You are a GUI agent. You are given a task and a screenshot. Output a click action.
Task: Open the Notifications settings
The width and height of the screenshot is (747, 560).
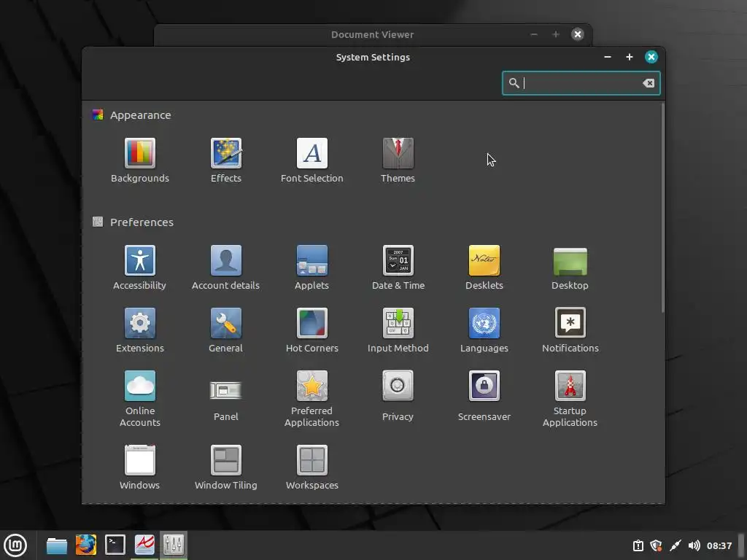pos(570,330)
